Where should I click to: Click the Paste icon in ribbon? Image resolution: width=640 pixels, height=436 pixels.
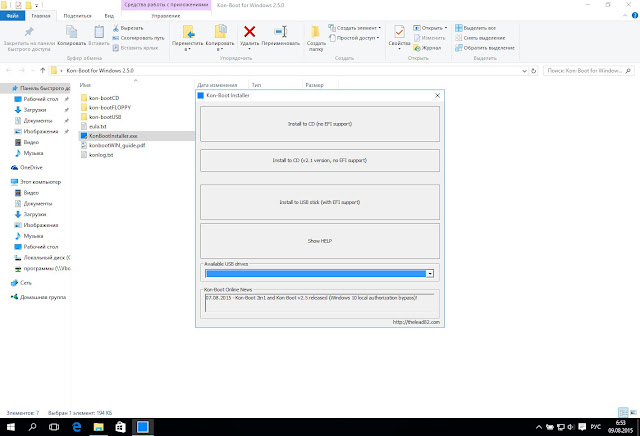[99, 32]
